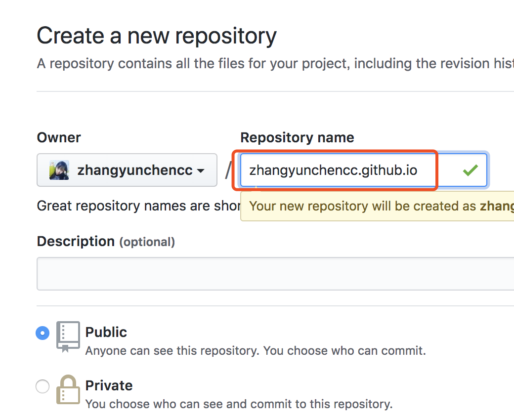The image size is (514, 420).
Task: Click the Repository name field label
Action: [297, 137]
